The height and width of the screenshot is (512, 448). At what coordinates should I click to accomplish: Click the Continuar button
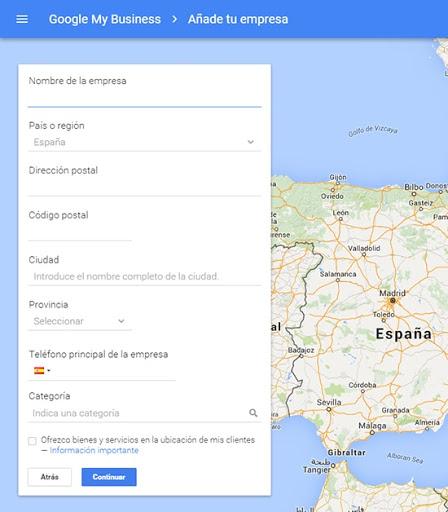(x=109, y=477)
